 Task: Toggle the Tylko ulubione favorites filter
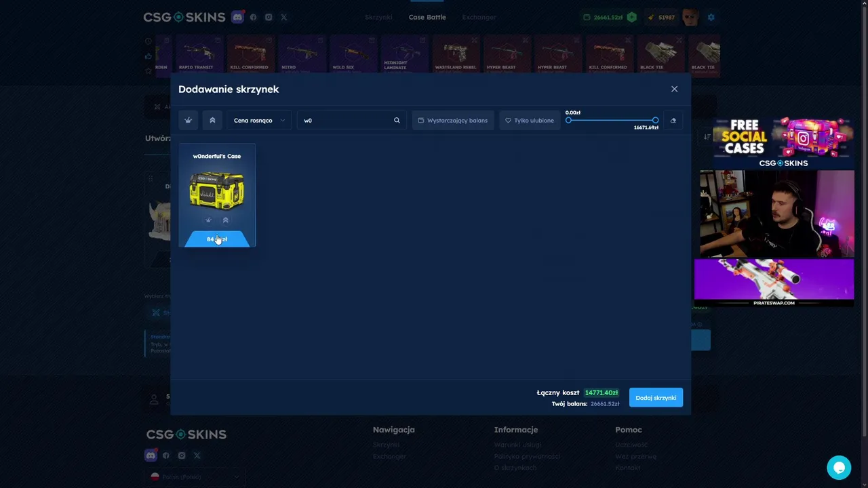pos(530,121)
